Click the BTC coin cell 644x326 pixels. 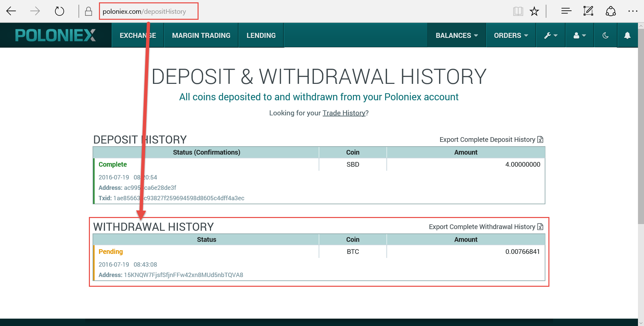point(353,252)
